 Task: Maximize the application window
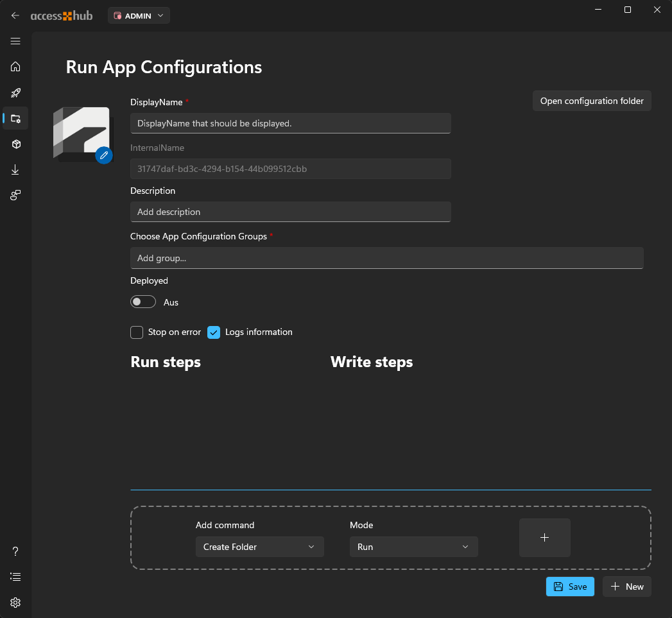[x=628, y=10]
